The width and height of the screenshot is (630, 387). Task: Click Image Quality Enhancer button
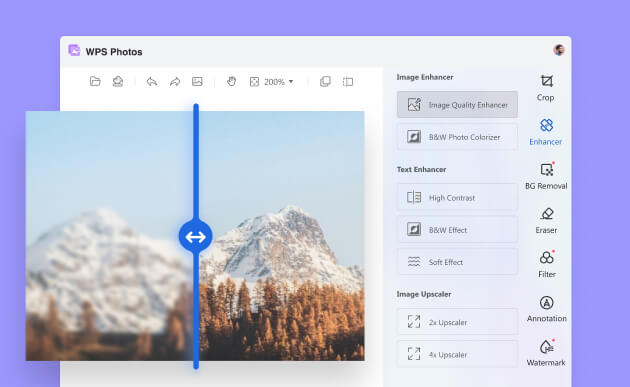[x=457, y=104]
